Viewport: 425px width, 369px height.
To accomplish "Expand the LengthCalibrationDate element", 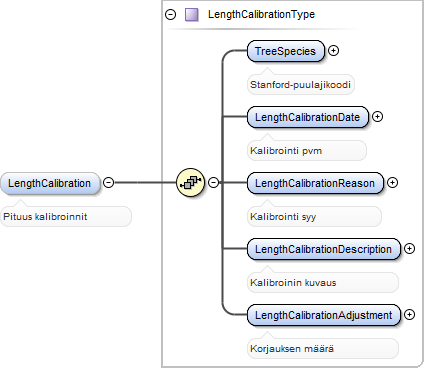I will 377,116.
